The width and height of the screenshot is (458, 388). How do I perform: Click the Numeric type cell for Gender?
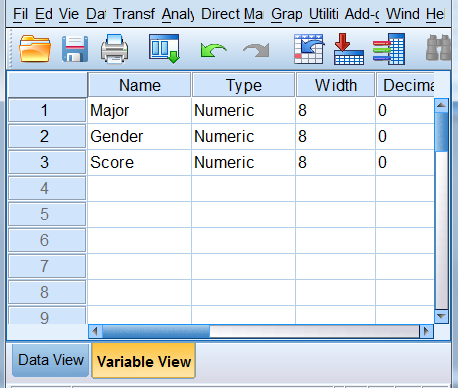click(243, 136)
